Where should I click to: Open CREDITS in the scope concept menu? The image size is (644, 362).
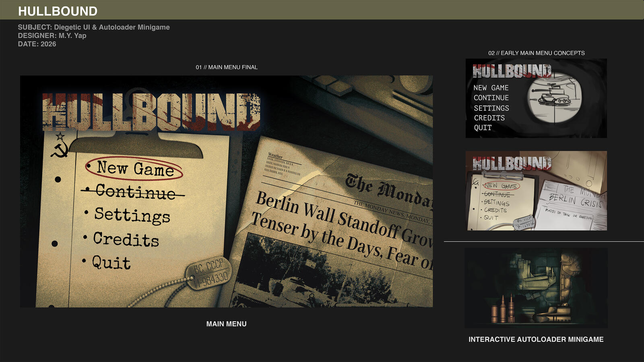(x=489, y=118)
